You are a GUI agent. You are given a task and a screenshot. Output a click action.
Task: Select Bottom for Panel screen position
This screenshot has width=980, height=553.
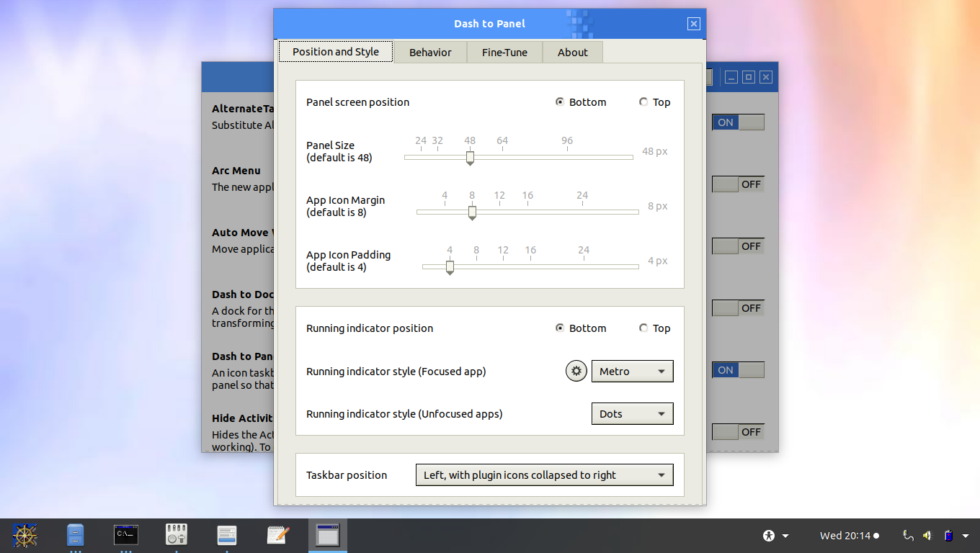581,102
